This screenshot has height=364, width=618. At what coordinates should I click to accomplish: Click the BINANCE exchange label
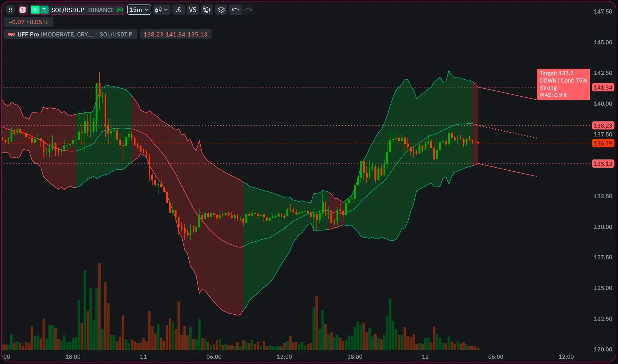click(x=101, y=10)
